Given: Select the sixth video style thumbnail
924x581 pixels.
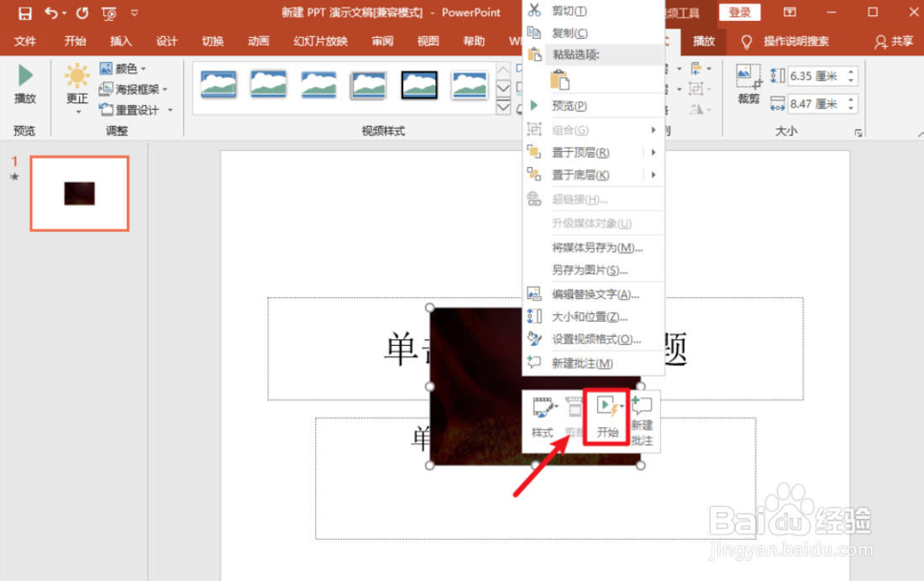Looking at the screenshot, I should (470, 85).
